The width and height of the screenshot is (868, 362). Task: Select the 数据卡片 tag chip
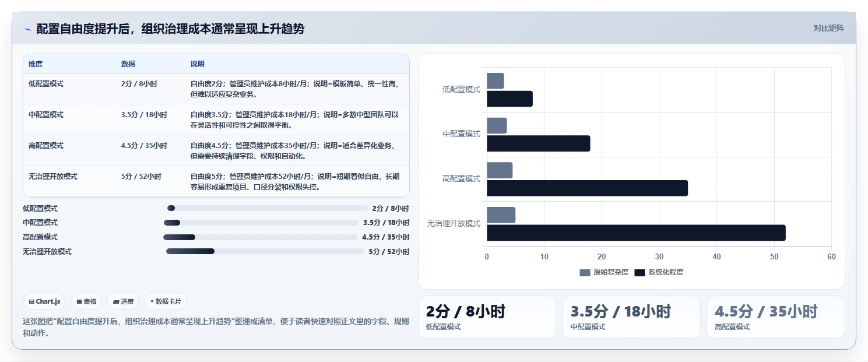click(x=166, y=301)
